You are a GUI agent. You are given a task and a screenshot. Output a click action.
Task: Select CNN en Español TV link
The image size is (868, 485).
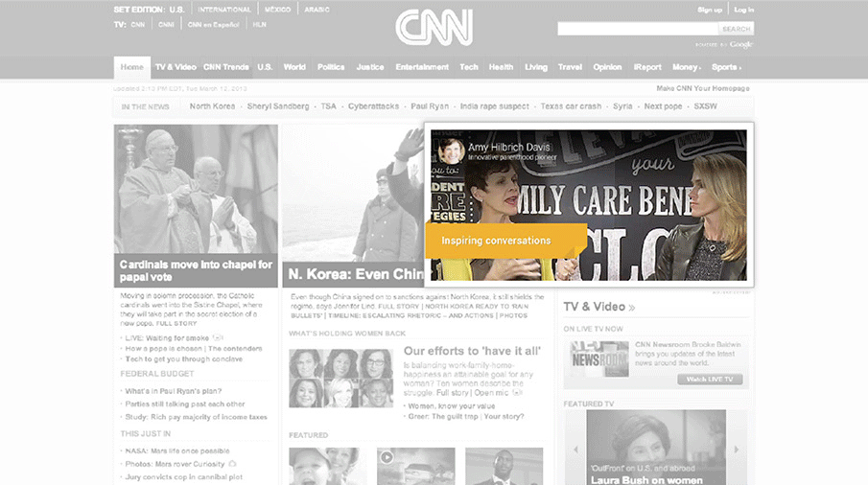coord(213,24)
